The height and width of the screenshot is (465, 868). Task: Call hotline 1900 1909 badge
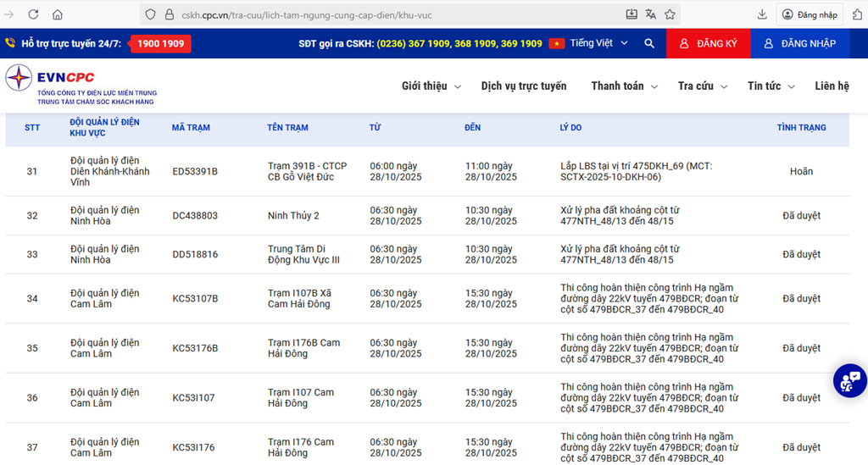[x=160, y=43]
